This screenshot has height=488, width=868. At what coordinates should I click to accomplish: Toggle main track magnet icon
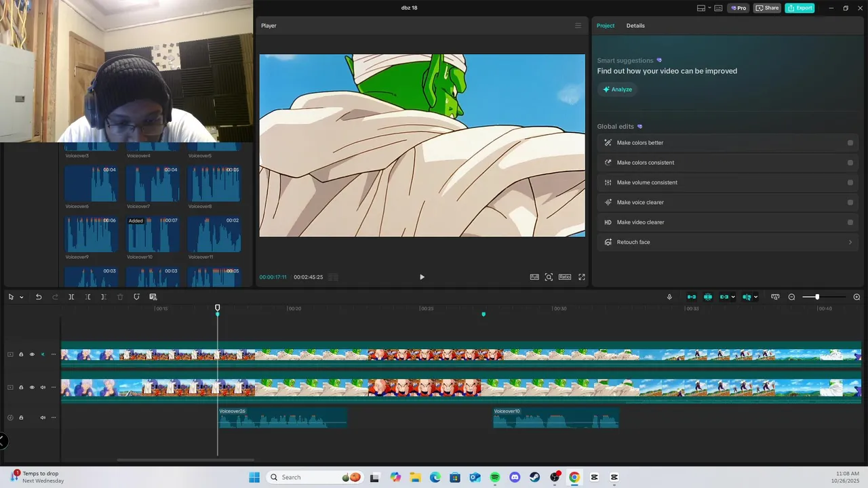tap(692, 297)
